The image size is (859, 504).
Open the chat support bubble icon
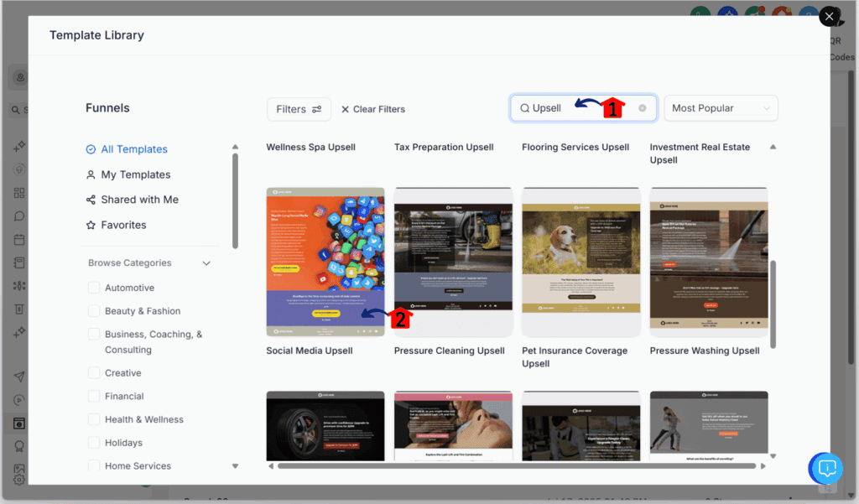pyautogui.click(x=826, y=469)
